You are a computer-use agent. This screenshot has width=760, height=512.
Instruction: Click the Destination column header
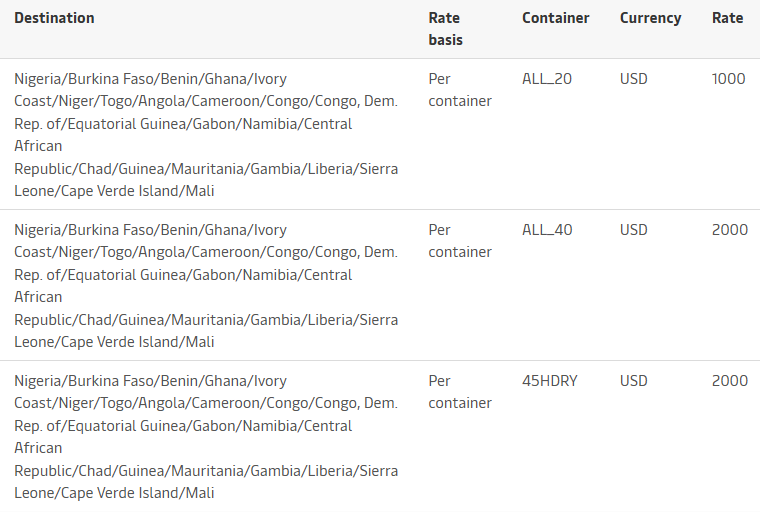coord(54,18)
